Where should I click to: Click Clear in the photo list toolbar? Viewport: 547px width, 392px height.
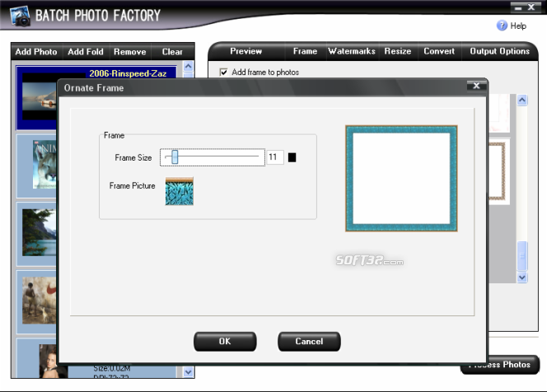[x=172, y=52]
